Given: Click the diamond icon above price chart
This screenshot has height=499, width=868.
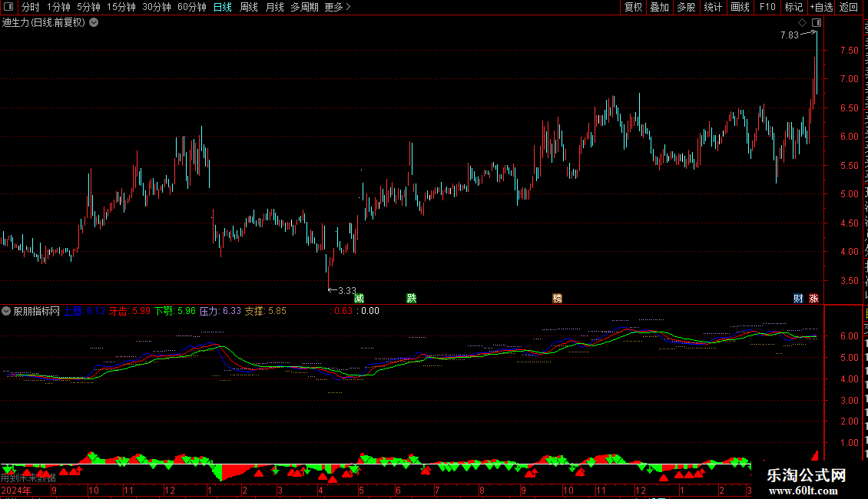Looking at the screenshot, I should (x=802, y=23).
